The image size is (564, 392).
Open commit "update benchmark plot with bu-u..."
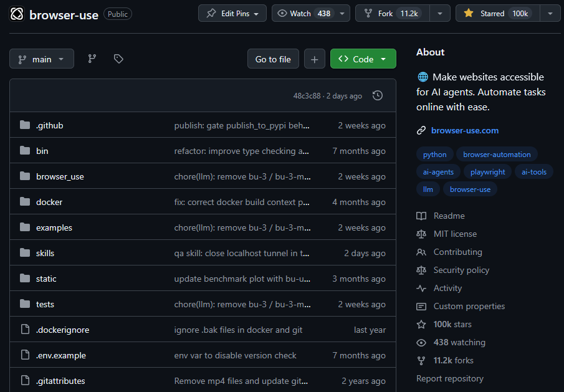tap(242, 279)
